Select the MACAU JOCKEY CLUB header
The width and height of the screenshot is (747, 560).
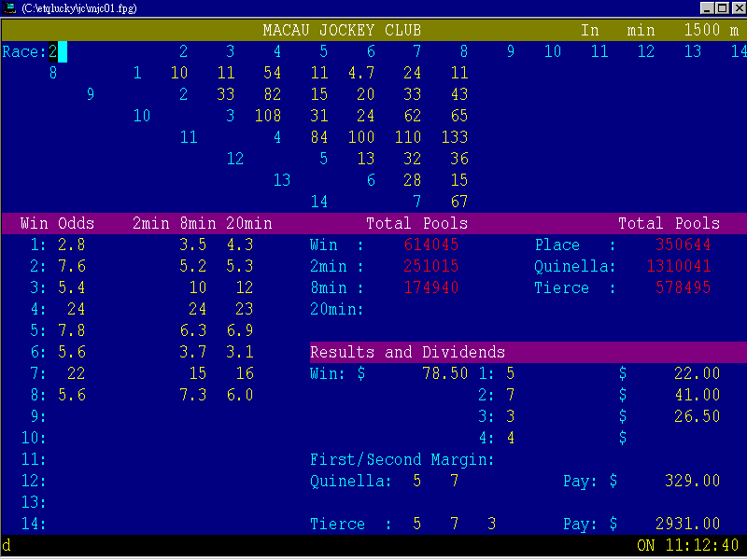tap(342, 31)
